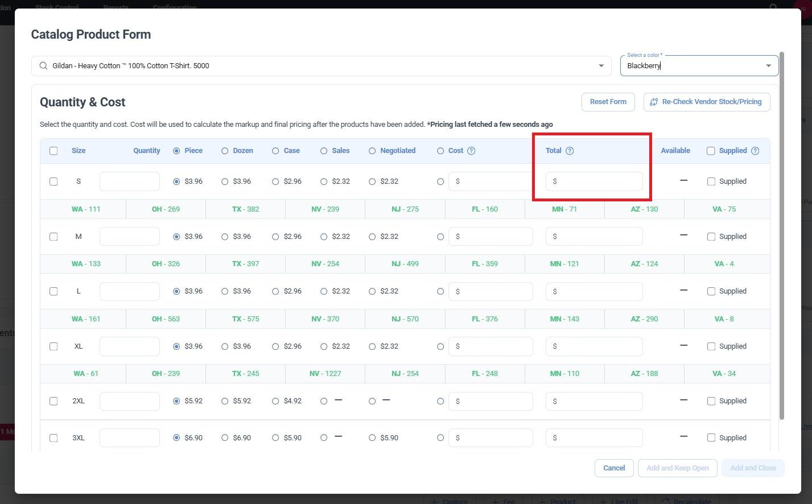The width and height of the screenshot is (812, 504).
Task: Select Case price $2.96 for size S
Action: [275, 181]
